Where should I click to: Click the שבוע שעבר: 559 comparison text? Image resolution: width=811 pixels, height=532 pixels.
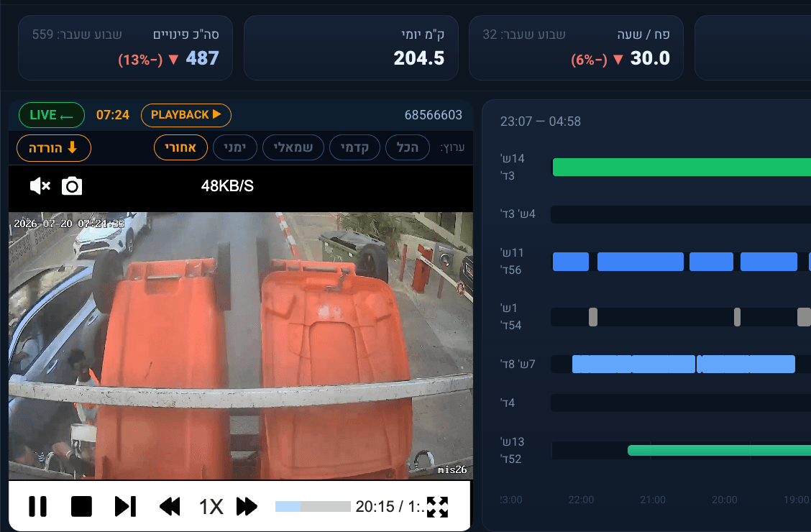click(x=77, y=35)
